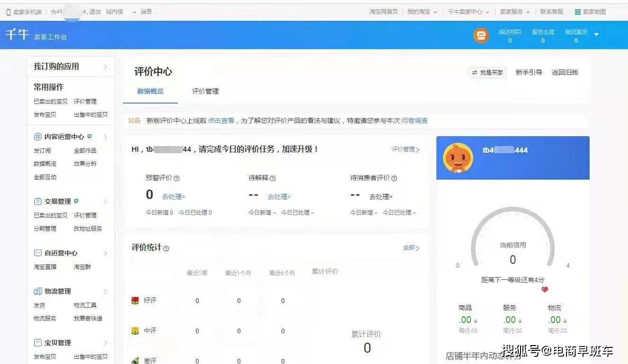The image size is (628, 364).
Task: Open the 问卷调查 survey link
Action: 415,121
